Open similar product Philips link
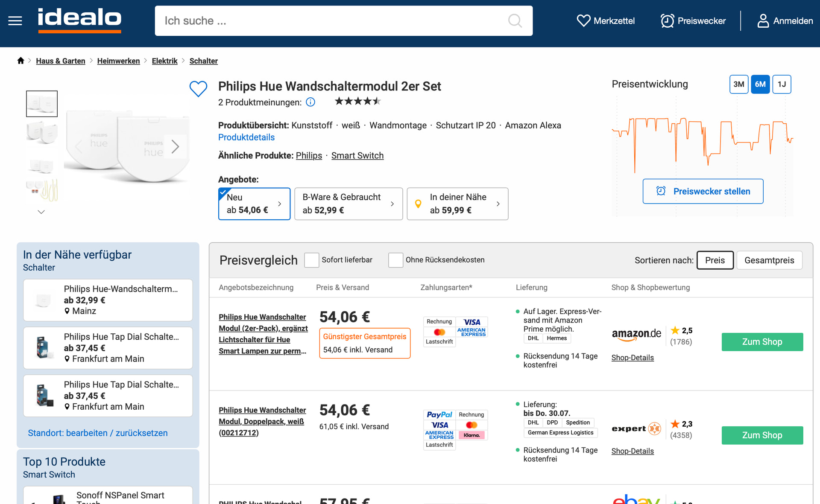 309,156
